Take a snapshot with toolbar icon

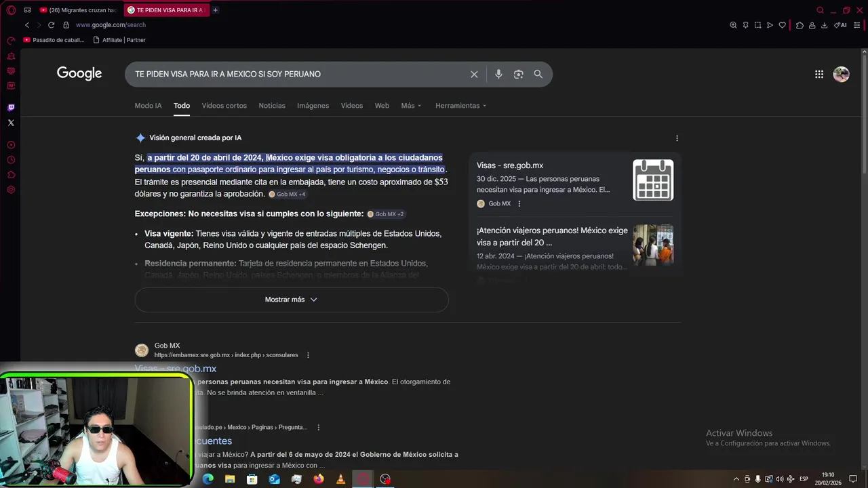pyautogui.click(x=757, y=25)
